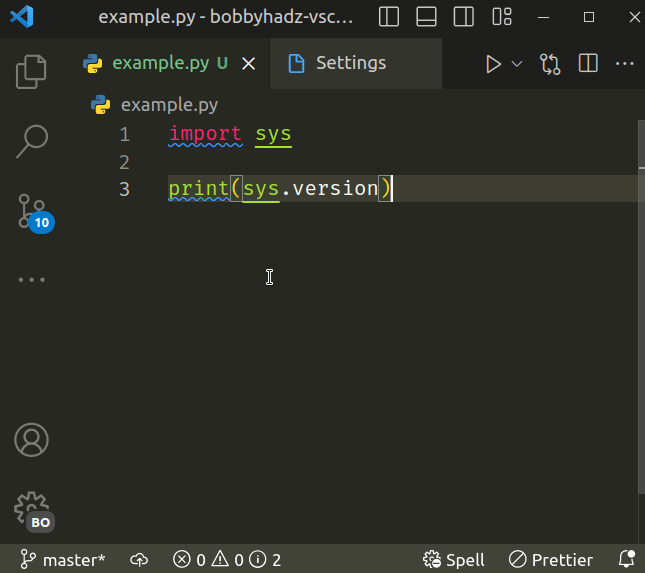Image resolution: width=645 pixels, height=573 pixels.
Task: Open Problems via errors and warnings count
Action: click(227, 560)
